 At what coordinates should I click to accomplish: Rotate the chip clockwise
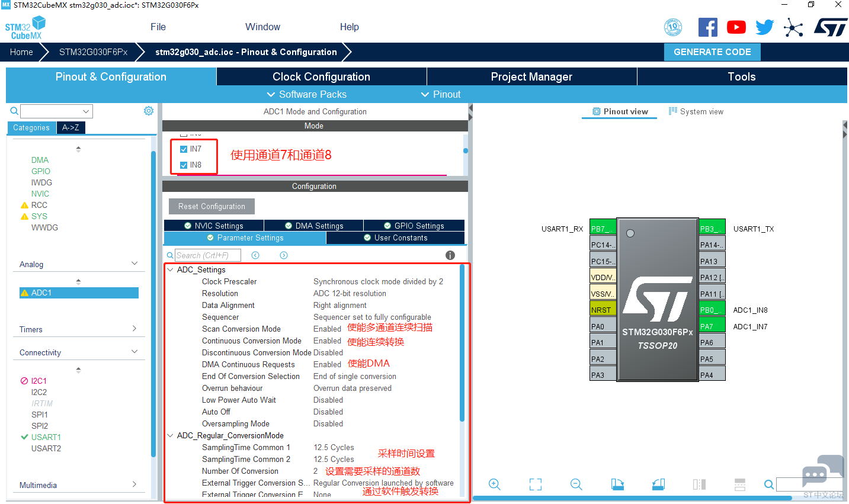coord(617,484)
